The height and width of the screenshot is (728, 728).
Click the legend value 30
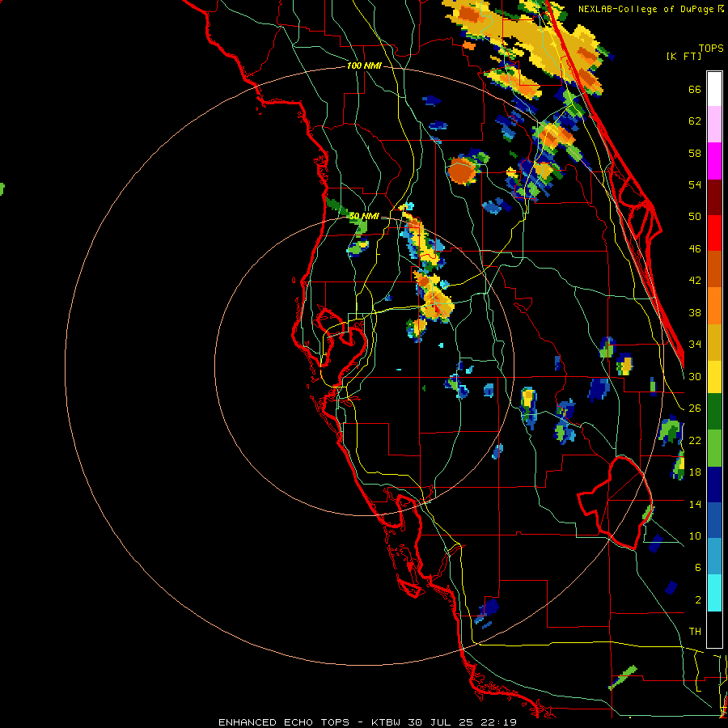695,376
